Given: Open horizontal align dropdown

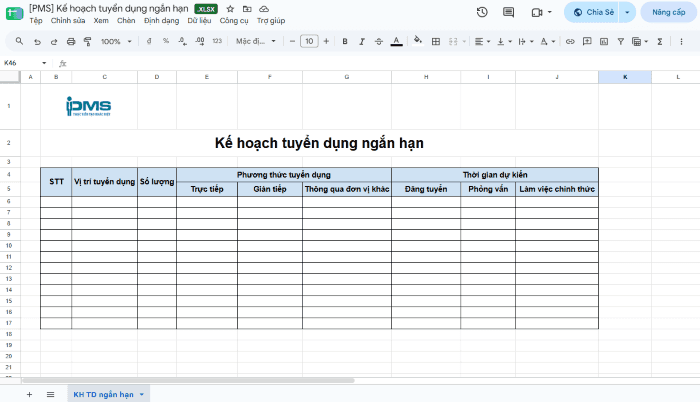Looking at the screenshot, I should pos(482,42).
